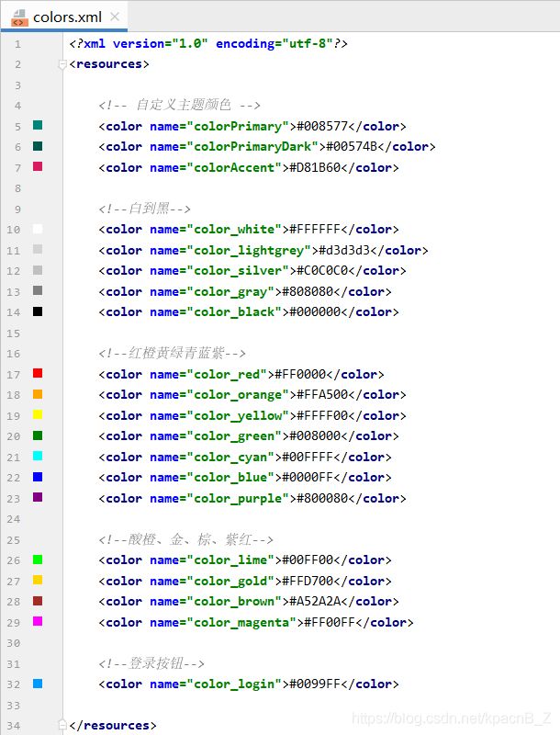Click the xml version declaration line
Image resolution: width=560 pixels, height=735 pixels.
208,43
